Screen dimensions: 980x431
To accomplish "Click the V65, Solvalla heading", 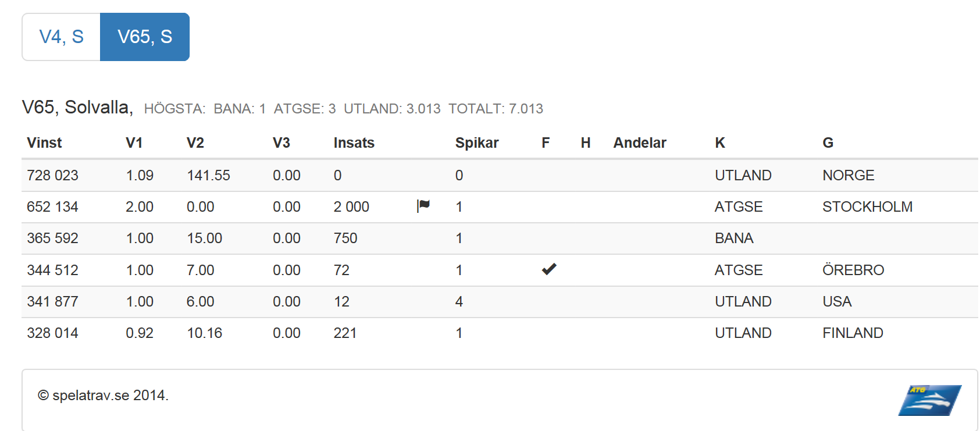I will tap(77, 107).
